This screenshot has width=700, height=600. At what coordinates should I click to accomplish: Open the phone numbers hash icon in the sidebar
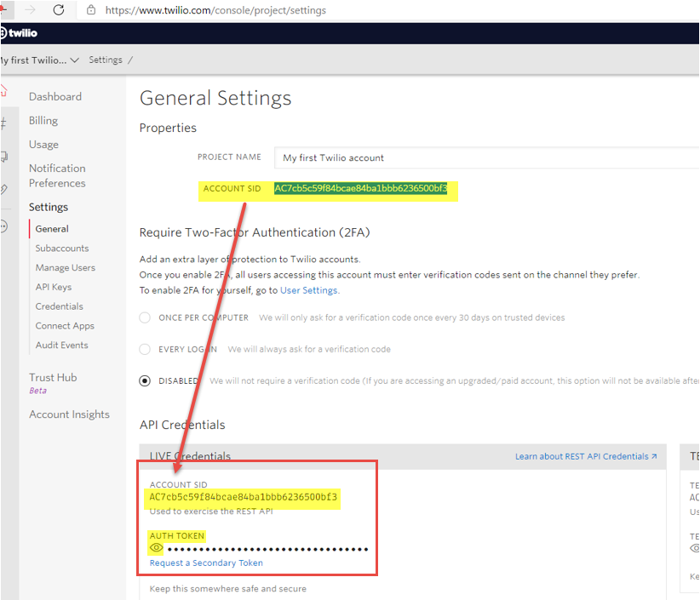coord(3,123)
